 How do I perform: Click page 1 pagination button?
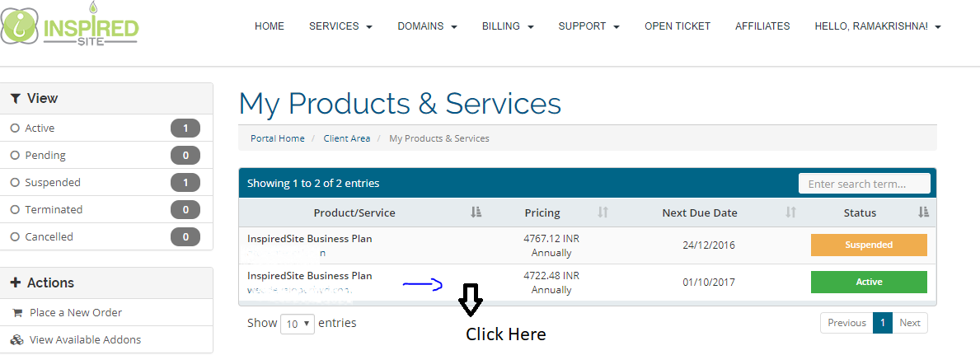pos(883,323)
